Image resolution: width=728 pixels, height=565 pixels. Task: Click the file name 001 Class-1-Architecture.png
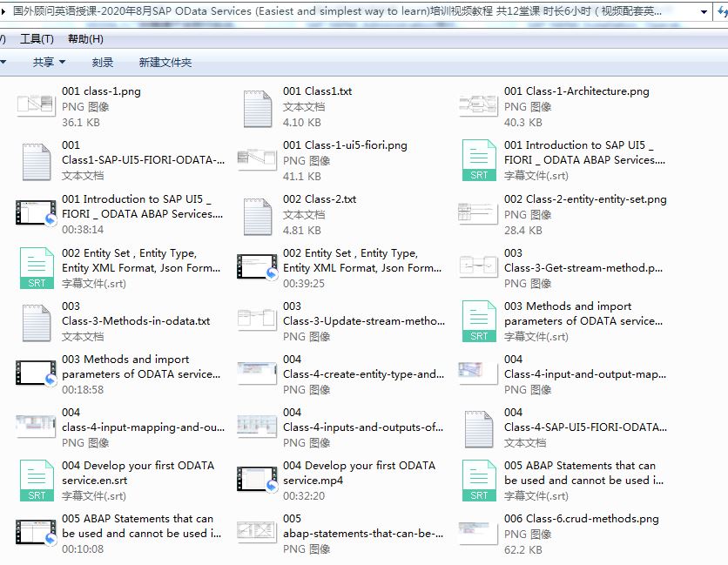(576, 91)
